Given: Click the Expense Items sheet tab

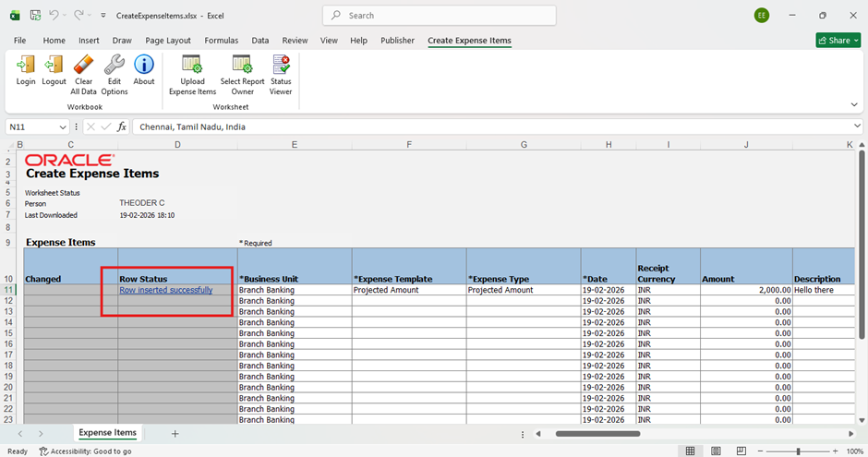Looking at the screenshot, I should [x=107, y=433].
